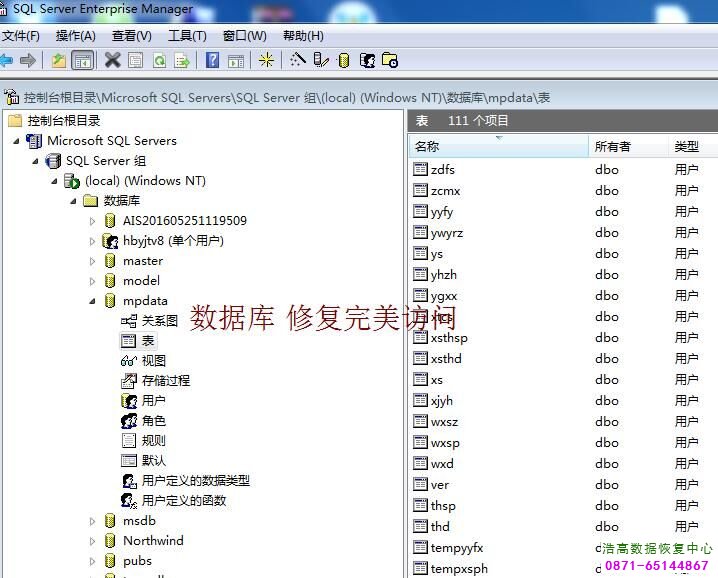Click the New Database cylinder toolbar icon
The height and width of the screenshot is (578, 718).
pos(344,61)
